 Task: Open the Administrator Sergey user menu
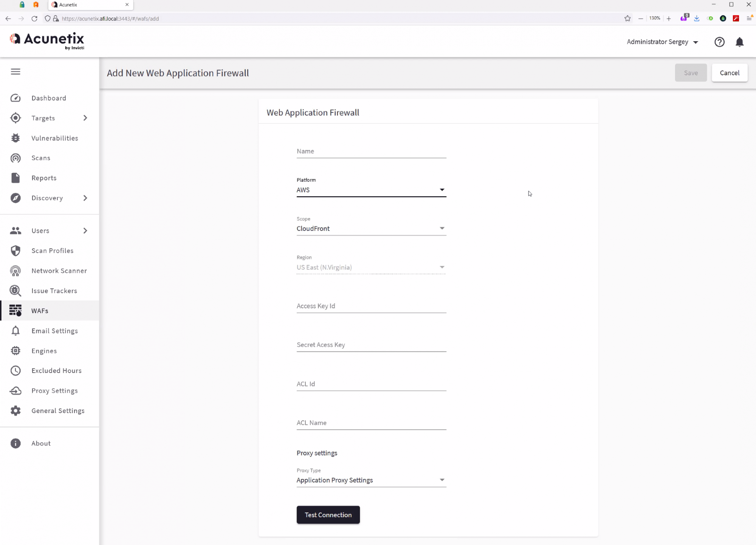click(x=662, y=42)
